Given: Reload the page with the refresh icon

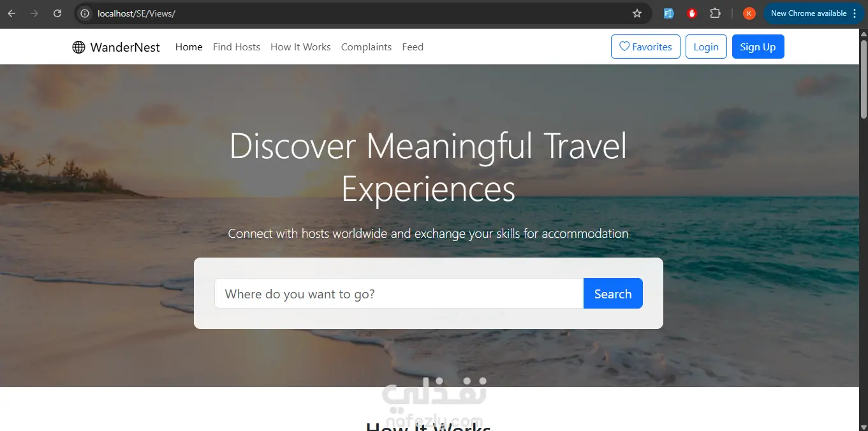Looking at the screenshot, I should coord(57,13).
